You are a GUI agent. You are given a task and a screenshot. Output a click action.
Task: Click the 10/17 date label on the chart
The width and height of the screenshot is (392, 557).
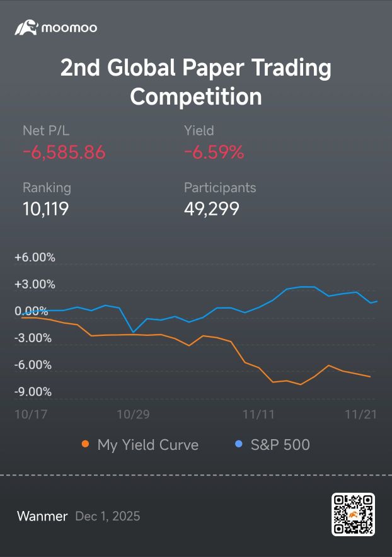(x=31, y=414)
